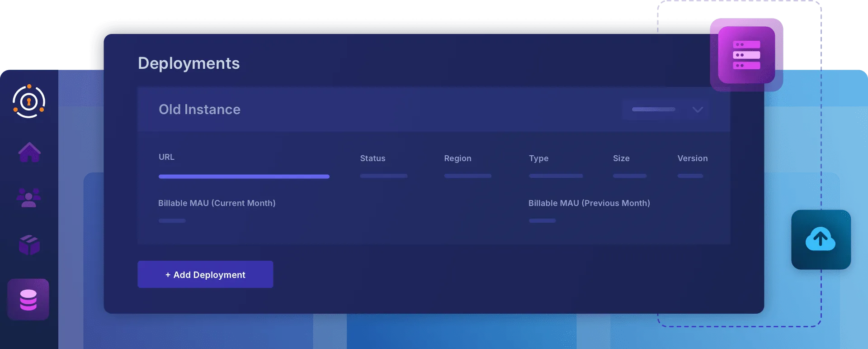
Task: Click the Region column header
Action: click(458, 158)
